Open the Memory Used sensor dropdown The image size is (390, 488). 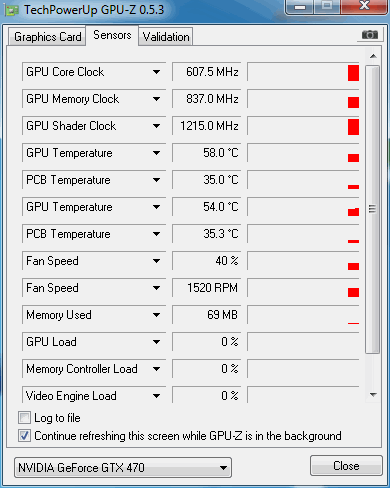pos(156,315)
